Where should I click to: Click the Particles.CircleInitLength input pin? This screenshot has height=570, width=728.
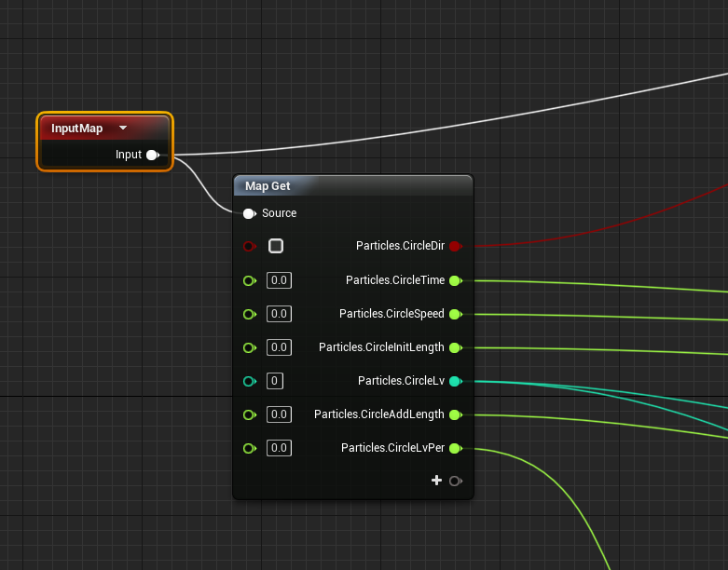[x=249, y=347]
